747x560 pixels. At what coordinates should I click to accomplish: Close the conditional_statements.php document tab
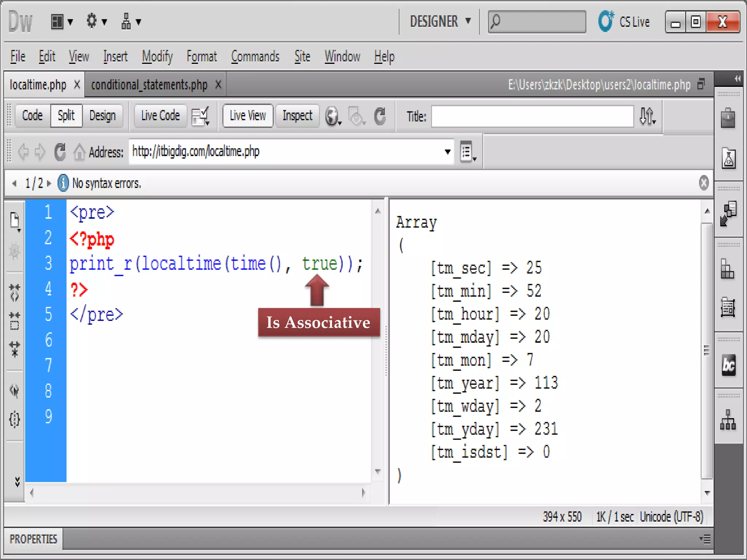click(218, 85)
